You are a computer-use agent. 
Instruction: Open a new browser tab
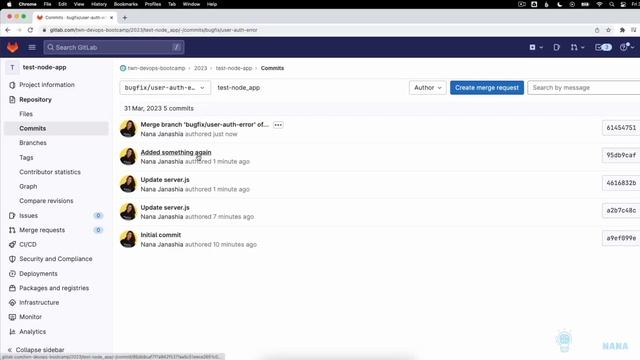[125, 18]
